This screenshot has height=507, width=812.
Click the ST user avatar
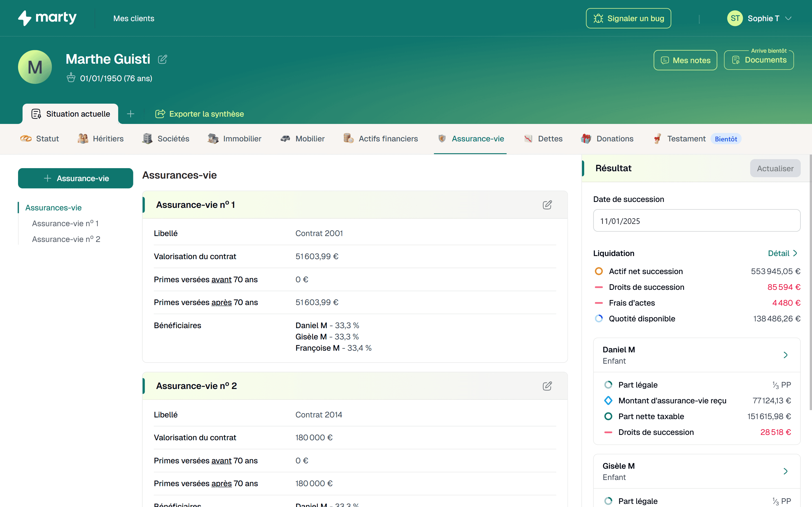(x=734, y=18)
